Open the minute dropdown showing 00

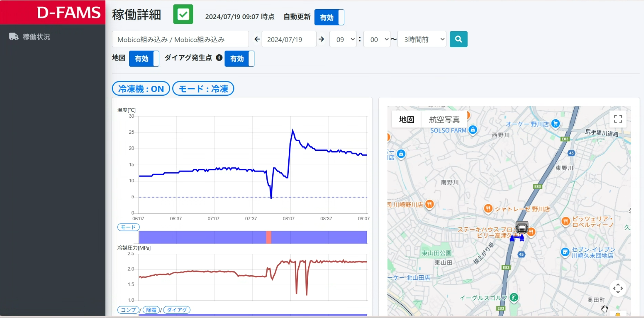pos(377,39)
